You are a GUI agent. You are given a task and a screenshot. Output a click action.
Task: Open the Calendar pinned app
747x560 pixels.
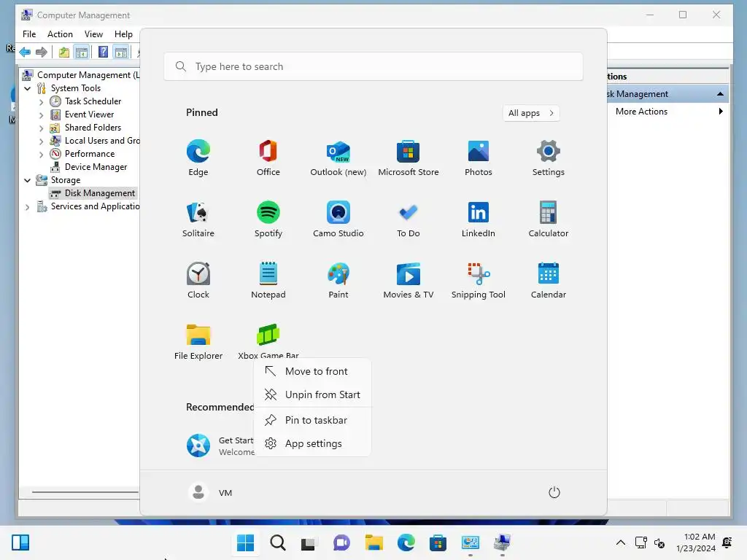tap(549, 281)
